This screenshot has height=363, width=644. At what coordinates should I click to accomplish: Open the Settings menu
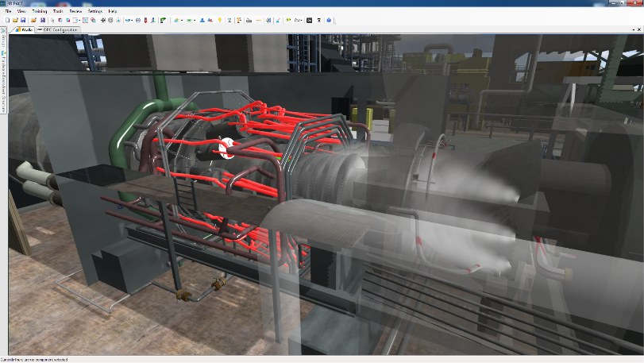(95, 12)
